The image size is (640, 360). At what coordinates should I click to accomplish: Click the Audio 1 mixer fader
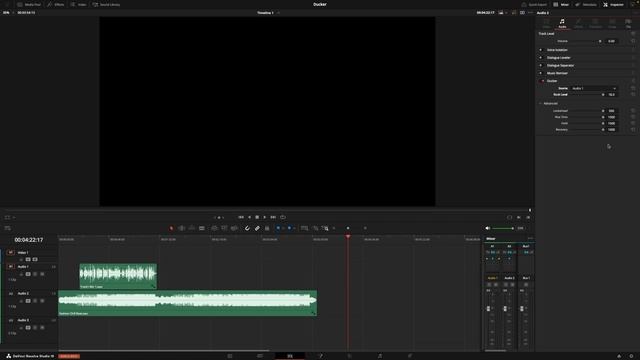(489, 309)
